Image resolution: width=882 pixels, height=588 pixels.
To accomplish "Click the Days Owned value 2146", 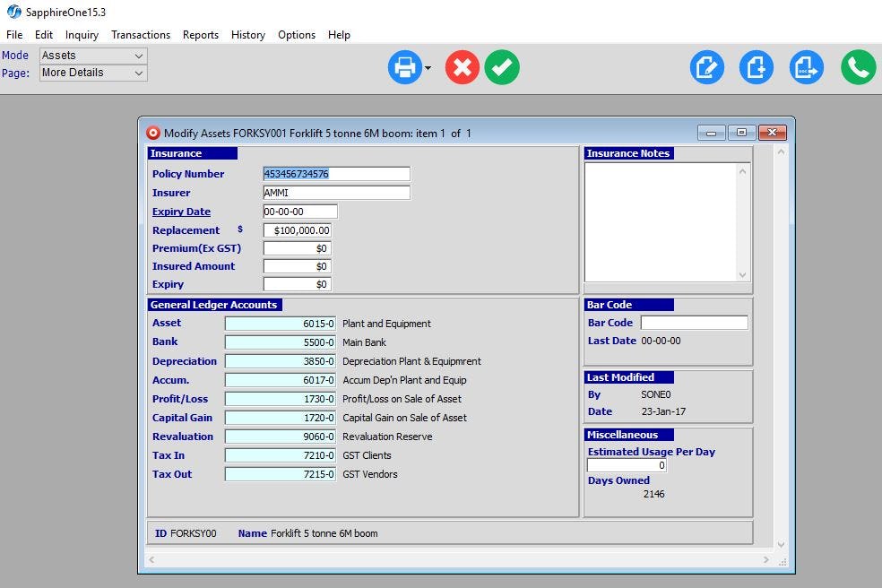I will (653, 494).
